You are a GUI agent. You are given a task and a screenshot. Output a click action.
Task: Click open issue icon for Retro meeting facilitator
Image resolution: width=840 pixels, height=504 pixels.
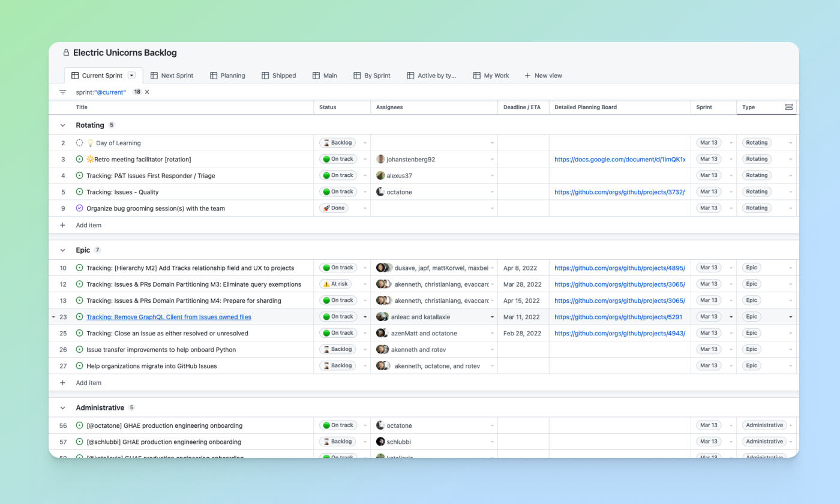79,160
